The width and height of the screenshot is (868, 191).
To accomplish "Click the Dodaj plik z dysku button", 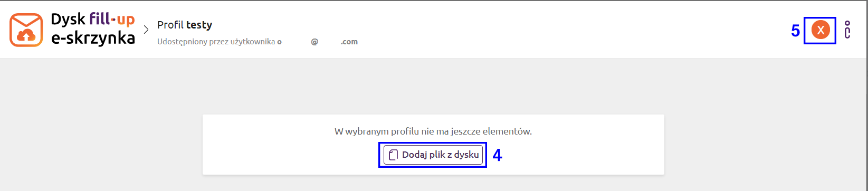I will click(433, 155).
